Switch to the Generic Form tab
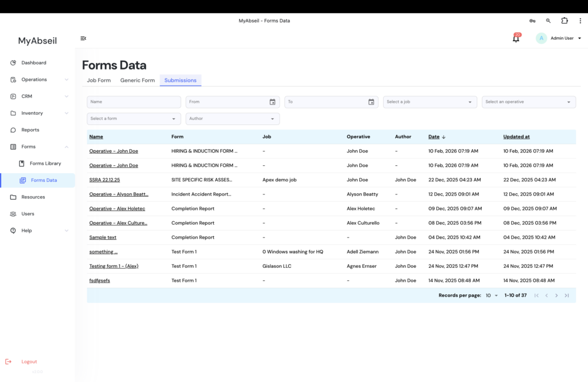This screenshot has height=382, width=588. [x=137, y=80]
